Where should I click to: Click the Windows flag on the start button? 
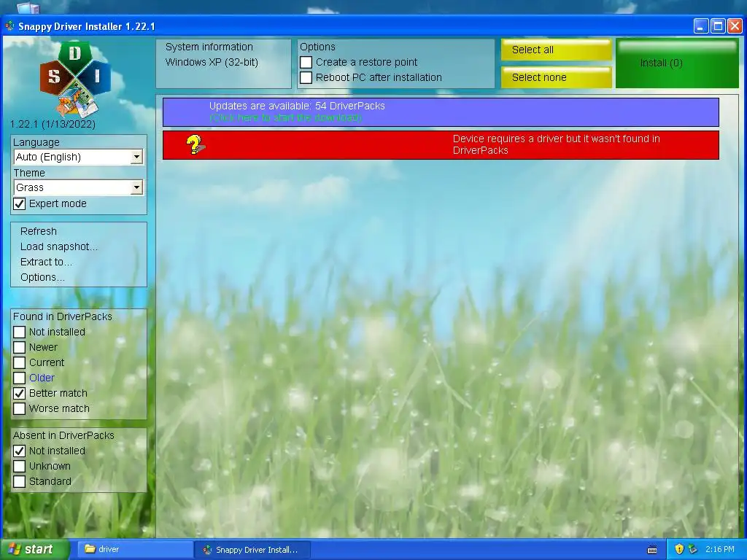tap(15, 549)
